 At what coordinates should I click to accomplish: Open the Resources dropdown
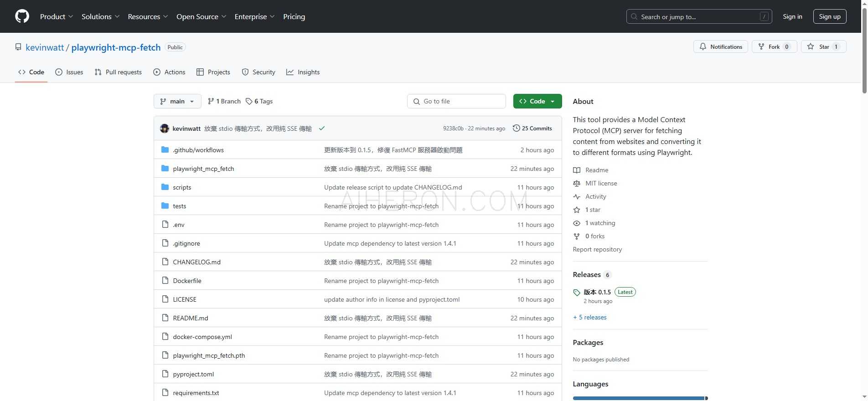[148, 16]
